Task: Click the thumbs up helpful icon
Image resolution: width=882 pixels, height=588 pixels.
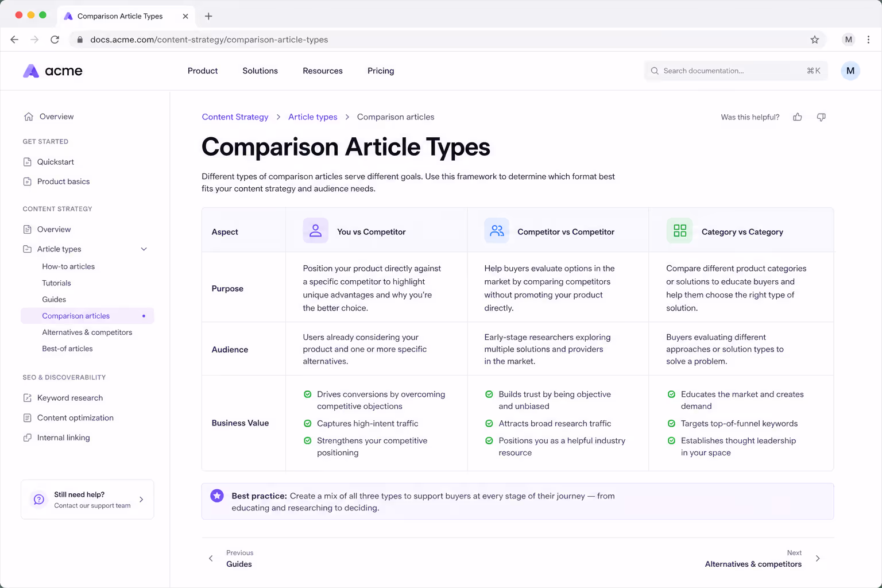Action: [x=798, y=117]
